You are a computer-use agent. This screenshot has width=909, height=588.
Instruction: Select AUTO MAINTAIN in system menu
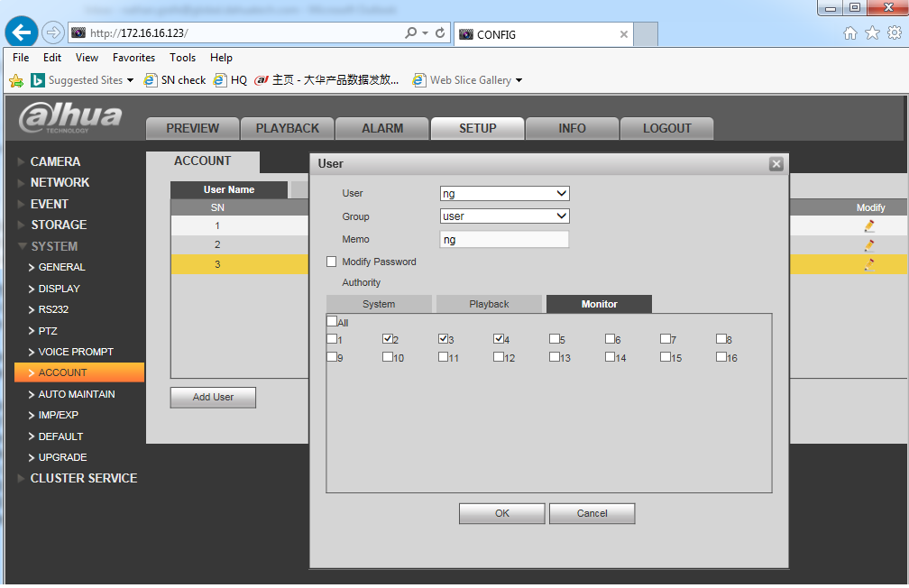click(76, 394)
